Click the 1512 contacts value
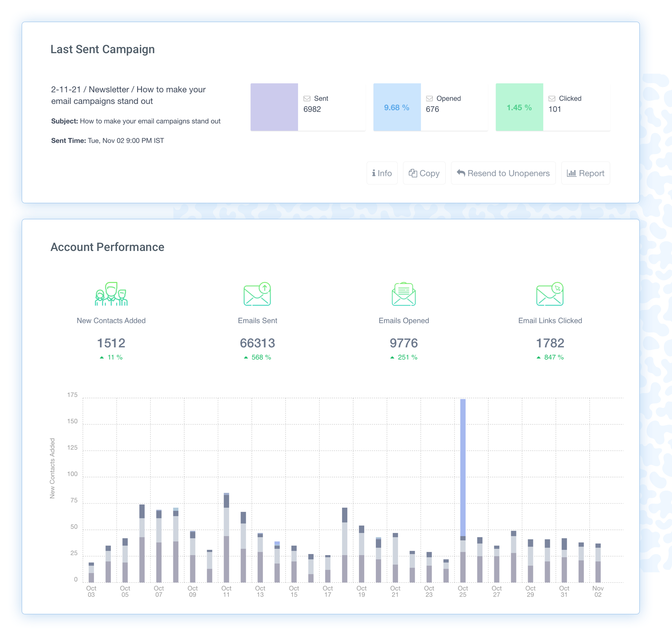The width and height of the screenshot is (672, 636). pyautogui.click(x=111, y=343)
